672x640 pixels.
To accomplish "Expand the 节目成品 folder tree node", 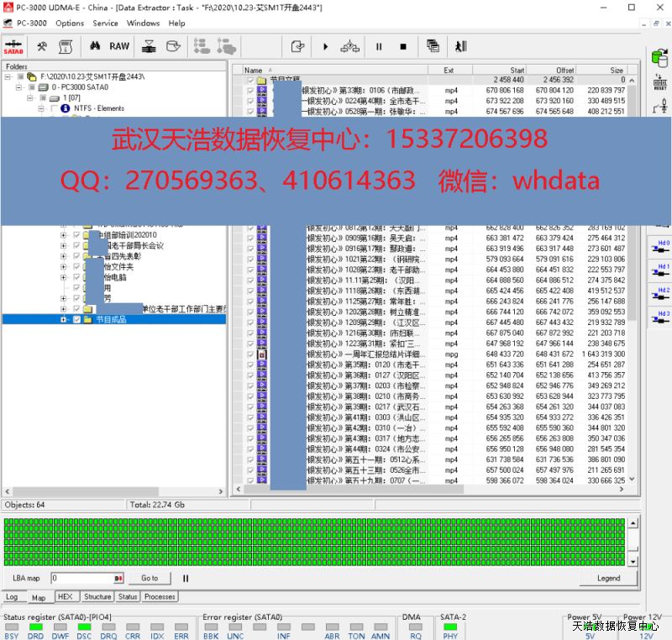I will click(x=63, y=319).
